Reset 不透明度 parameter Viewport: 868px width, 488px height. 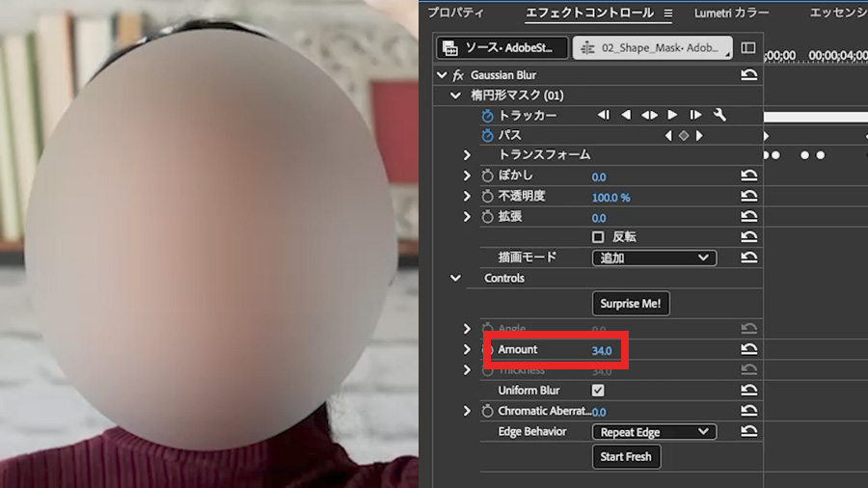click(748, 196)
